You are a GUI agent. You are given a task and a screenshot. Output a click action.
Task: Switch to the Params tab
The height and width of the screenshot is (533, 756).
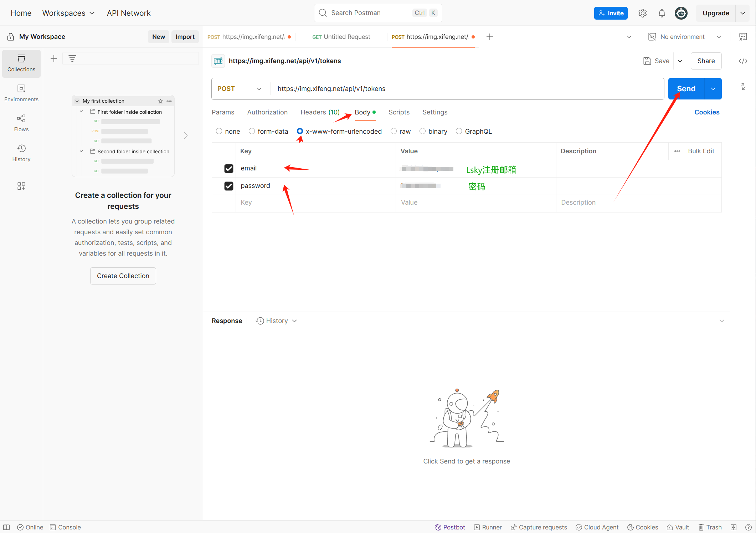(x=223, y=112)
